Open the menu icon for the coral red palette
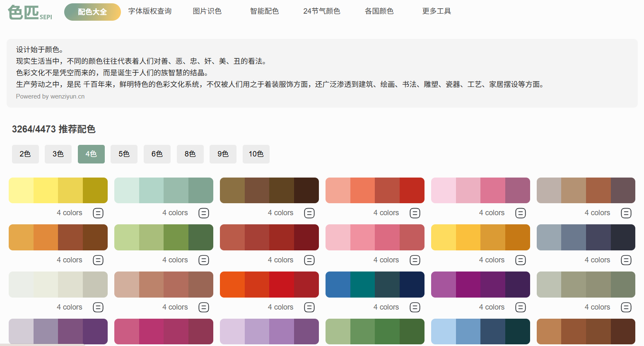644x346 pixels. (415, 213)
